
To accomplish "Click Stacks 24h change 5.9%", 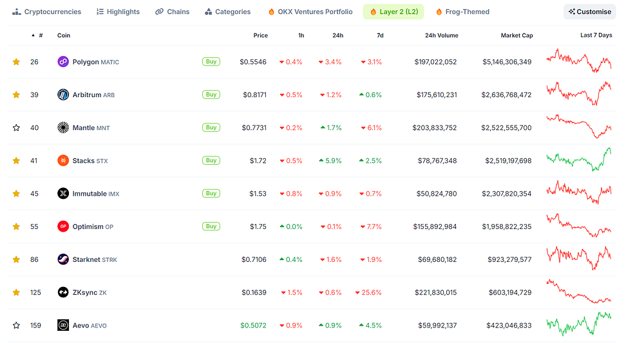I will pos(330,161).
